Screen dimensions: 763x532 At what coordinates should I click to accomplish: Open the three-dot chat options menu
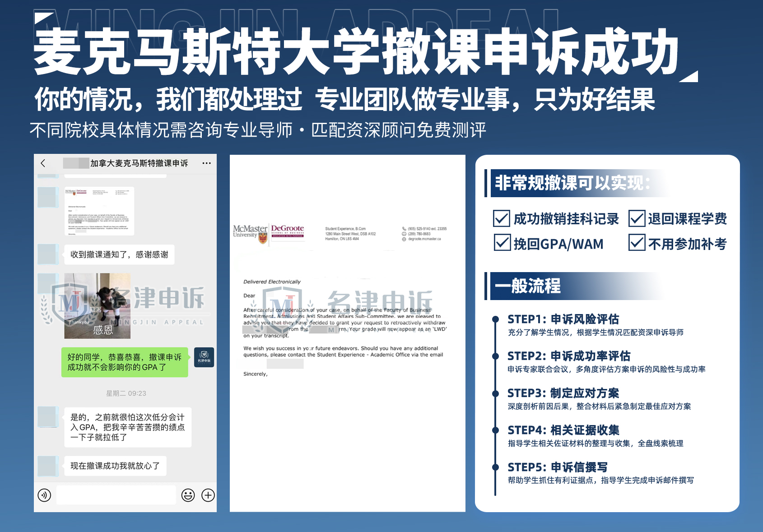[206, 163]
